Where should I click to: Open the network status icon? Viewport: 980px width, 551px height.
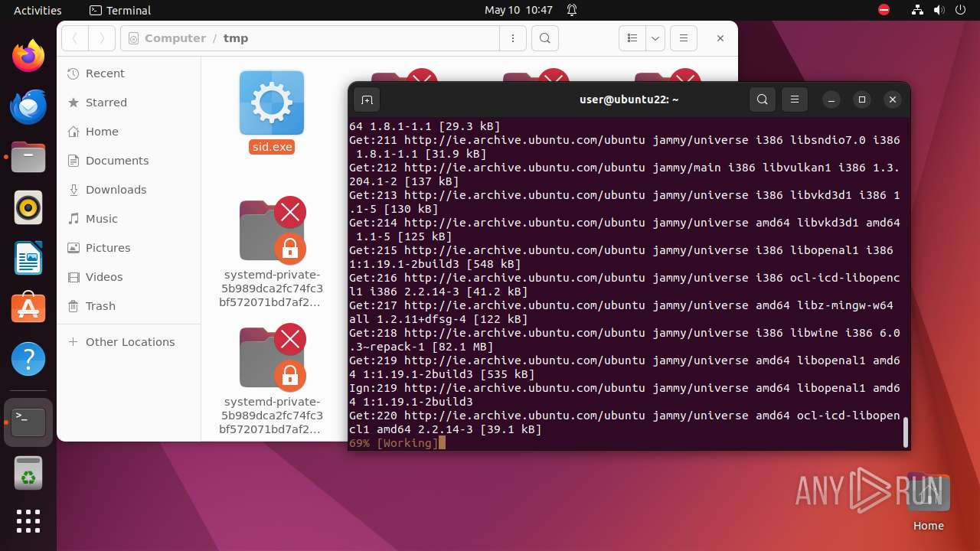(918, 11)
